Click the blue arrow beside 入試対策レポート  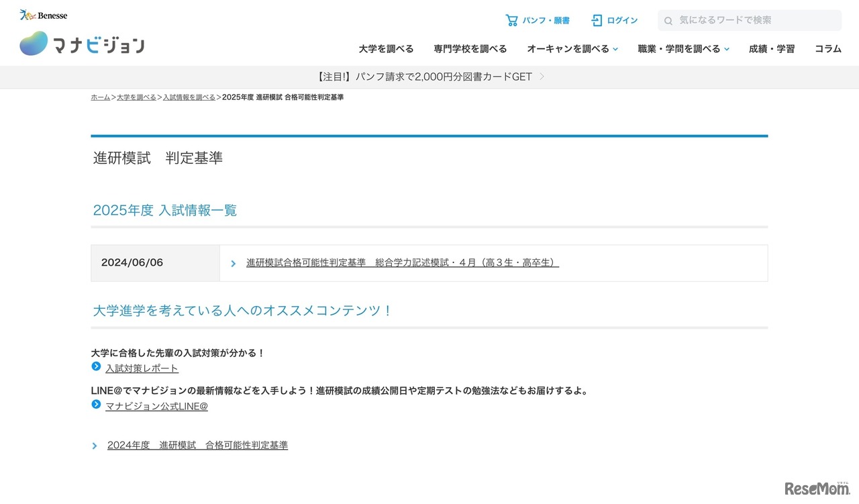[95, 367]
